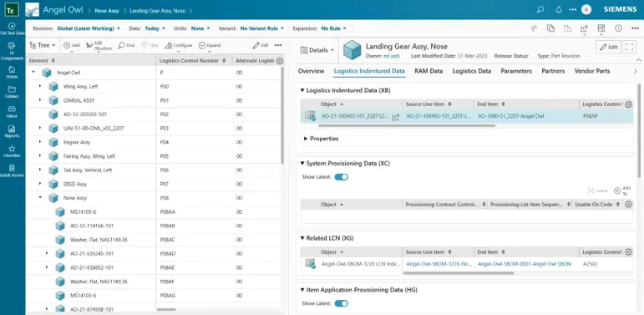The height and width of the screenshot is (315, 644).
Task: Open the search magnifier in header
Action: coord(540,9)
